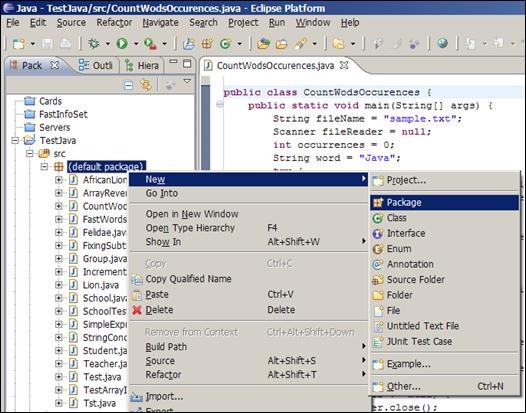Open the Project menu
This screenshot has width=526, height=413.
243,22
